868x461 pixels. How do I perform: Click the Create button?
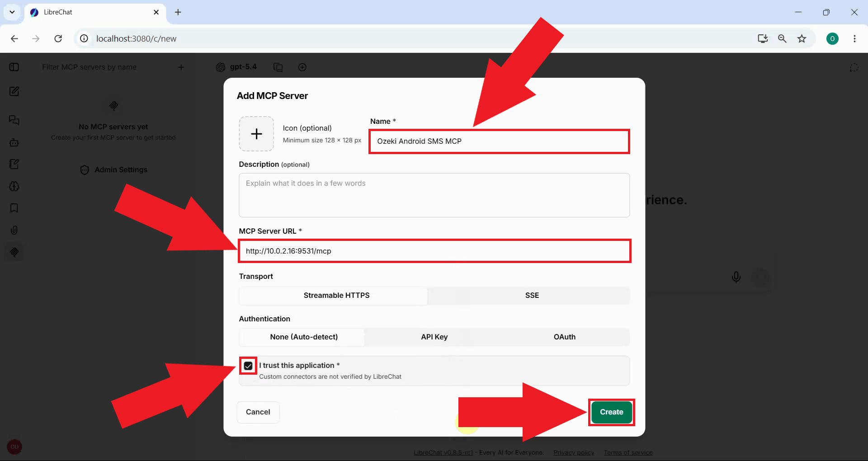pyautogui.click(x=611, y=412)
